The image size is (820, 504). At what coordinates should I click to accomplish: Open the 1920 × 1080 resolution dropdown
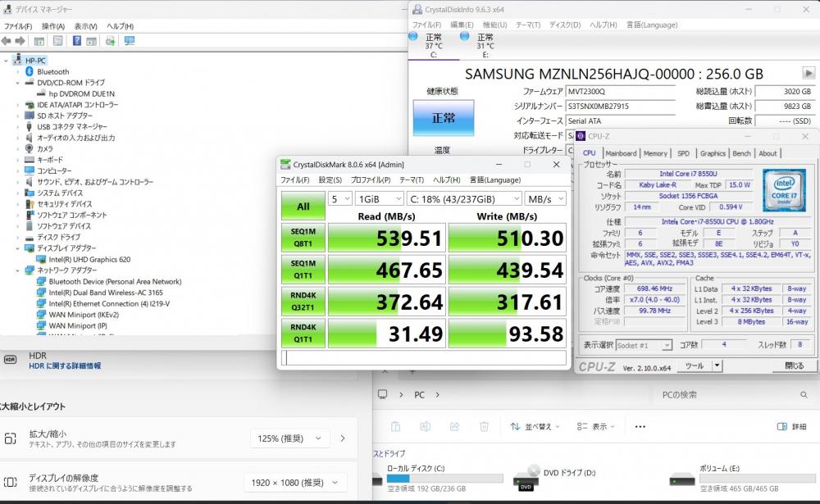(294, 483)
